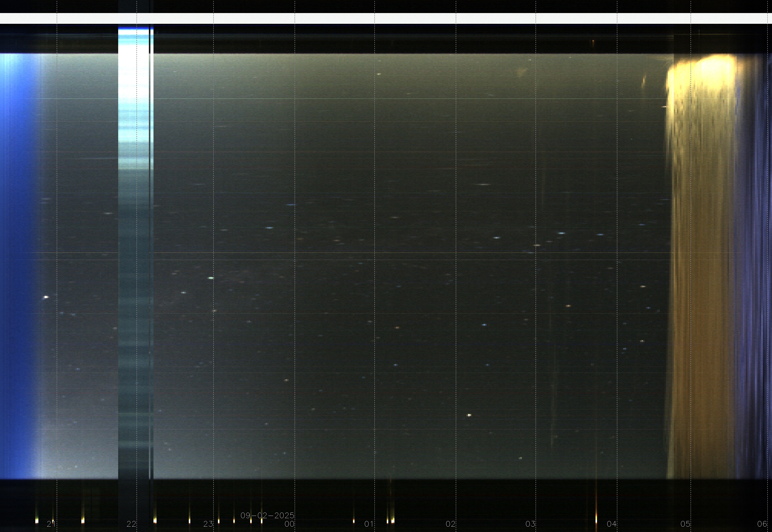
Task: Click the 23 hour label
Action: click(x=208, y=524)
